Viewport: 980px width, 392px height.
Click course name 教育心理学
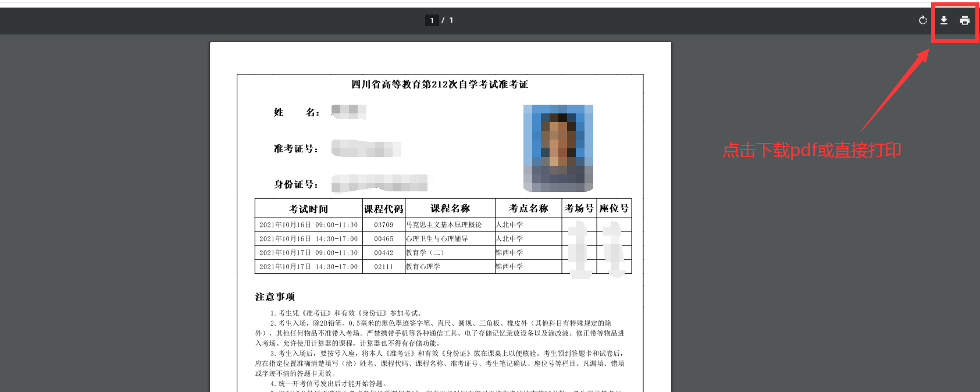[423, 266]
